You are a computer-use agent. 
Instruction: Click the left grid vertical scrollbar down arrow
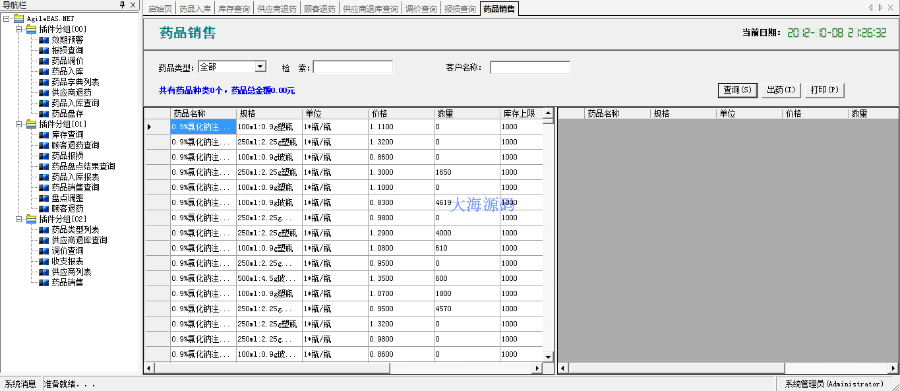(x=548, y=357)
